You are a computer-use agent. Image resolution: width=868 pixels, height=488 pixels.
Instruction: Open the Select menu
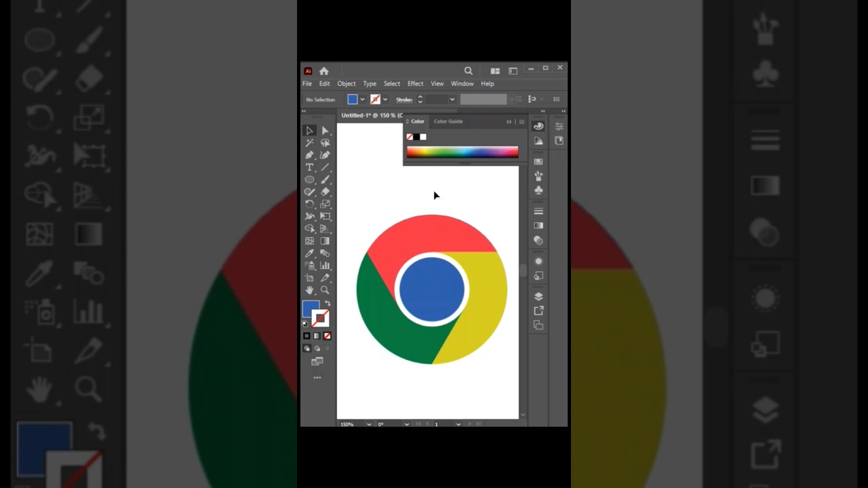tap(392, 83)
